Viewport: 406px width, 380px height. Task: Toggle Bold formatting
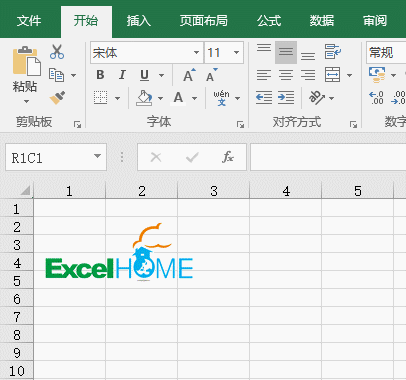[x=100, y=75]
